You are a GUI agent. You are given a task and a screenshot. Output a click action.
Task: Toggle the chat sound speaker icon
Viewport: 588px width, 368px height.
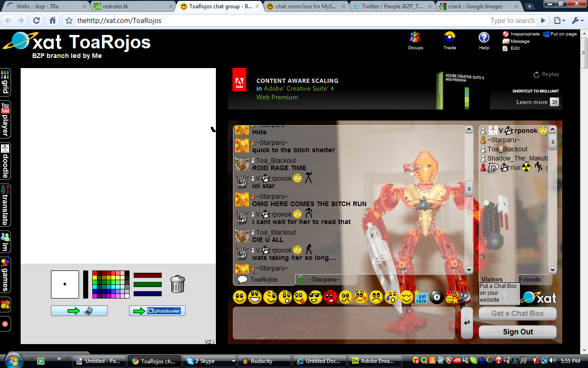[466, 297]
